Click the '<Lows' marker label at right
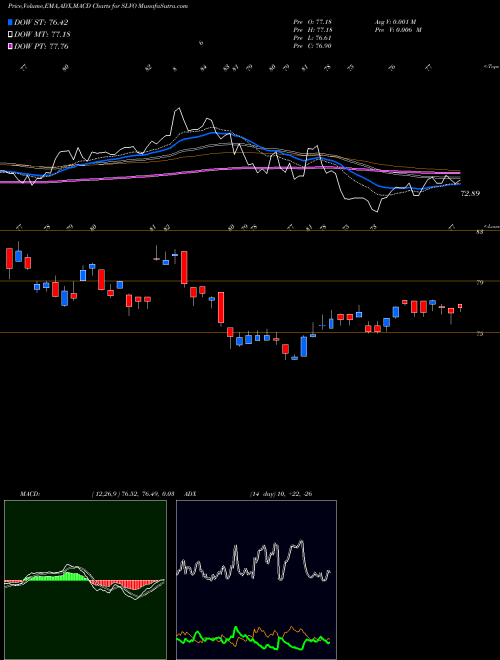The height and width of the screenshot is (660, 500). 491,226
